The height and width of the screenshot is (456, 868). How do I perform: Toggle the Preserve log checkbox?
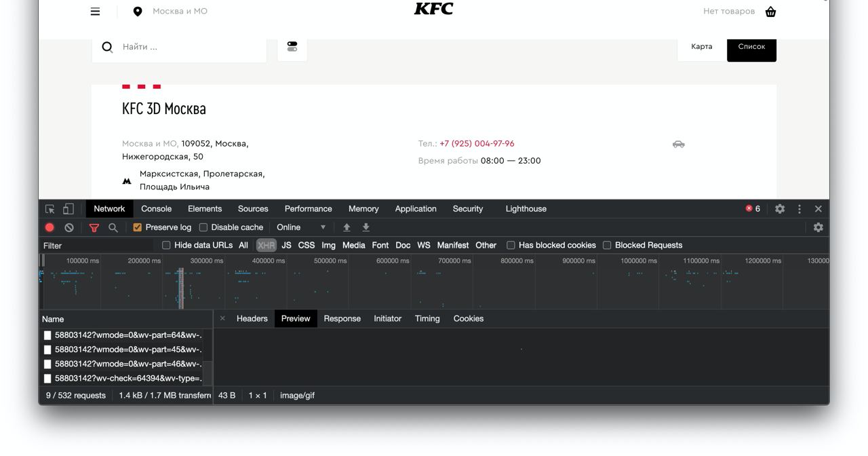[x=137, y=227]
